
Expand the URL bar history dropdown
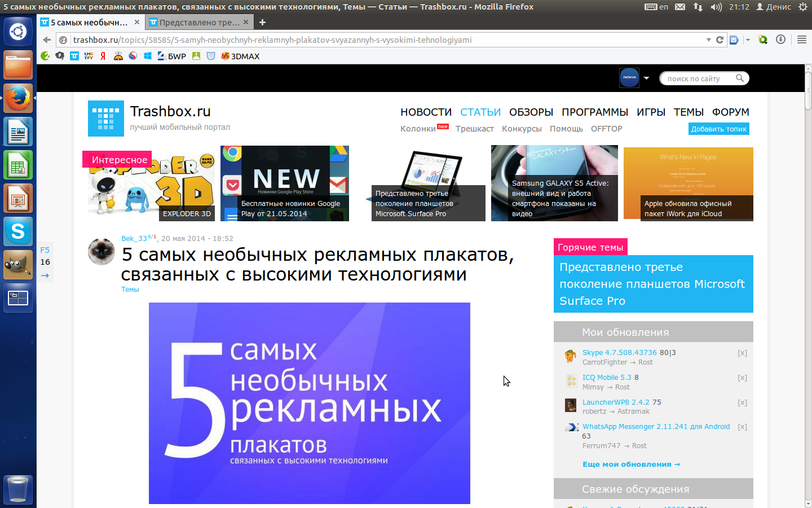(709, 40)
